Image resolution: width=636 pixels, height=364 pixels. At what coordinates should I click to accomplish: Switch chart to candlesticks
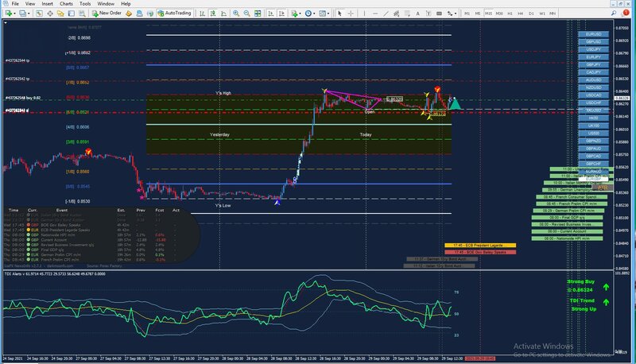pyautogui.click(x=212, y=14)
